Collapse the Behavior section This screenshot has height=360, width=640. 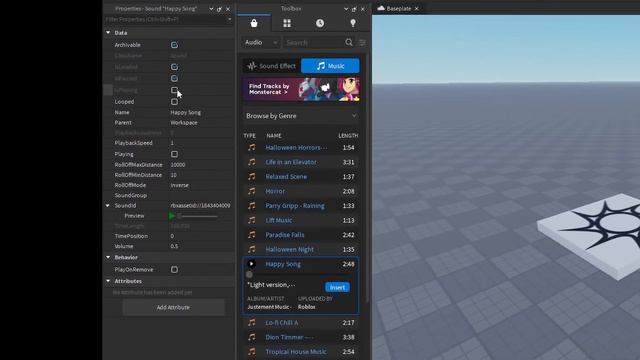tap(108, 257)
